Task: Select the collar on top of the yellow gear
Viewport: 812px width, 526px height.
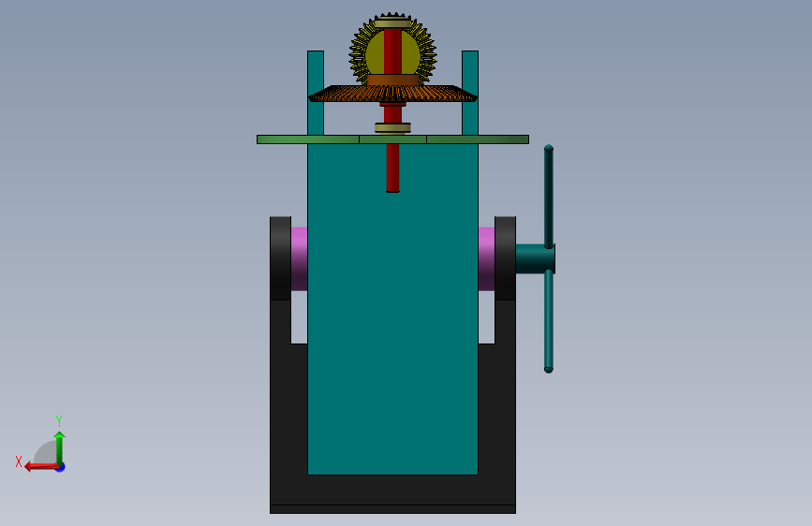Action: click(x=392, y=23)
